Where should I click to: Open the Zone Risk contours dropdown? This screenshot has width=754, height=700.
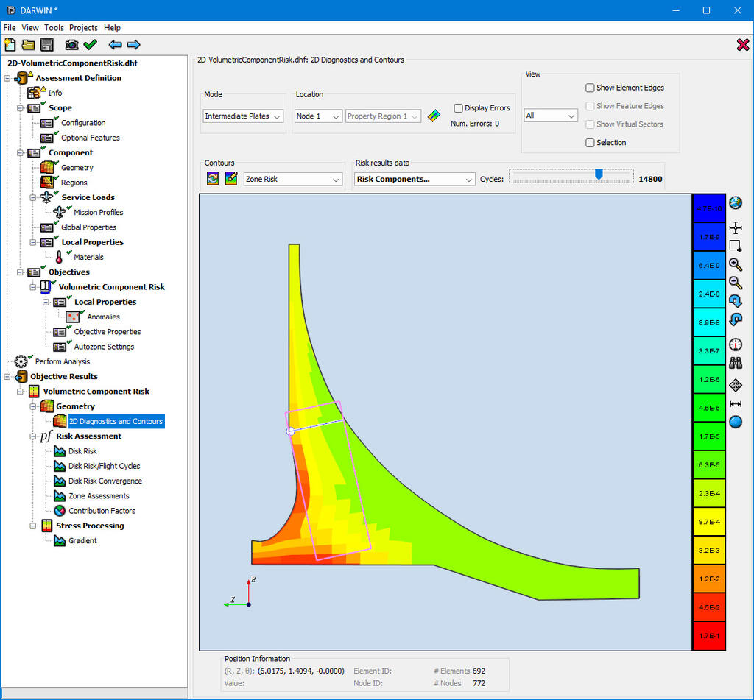pyautogui.click(x=293, y=179)
